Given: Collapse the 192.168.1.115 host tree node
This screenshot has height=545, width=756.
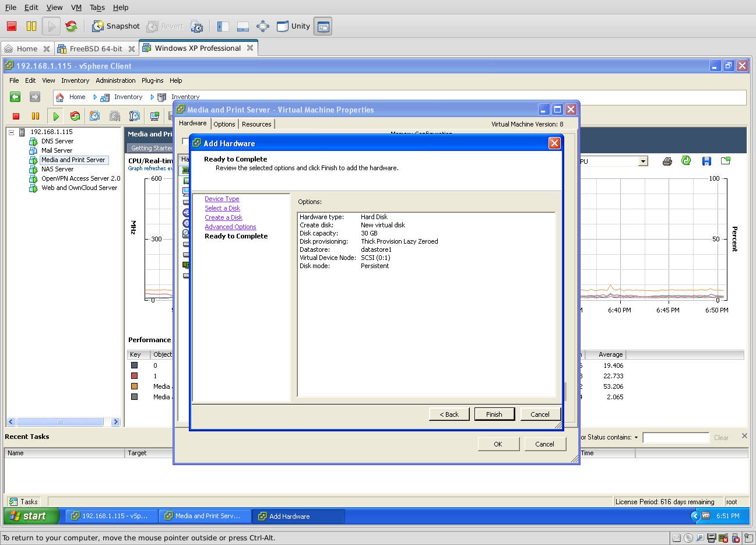Looking at the screenshot, I should (x=11, y=132).
